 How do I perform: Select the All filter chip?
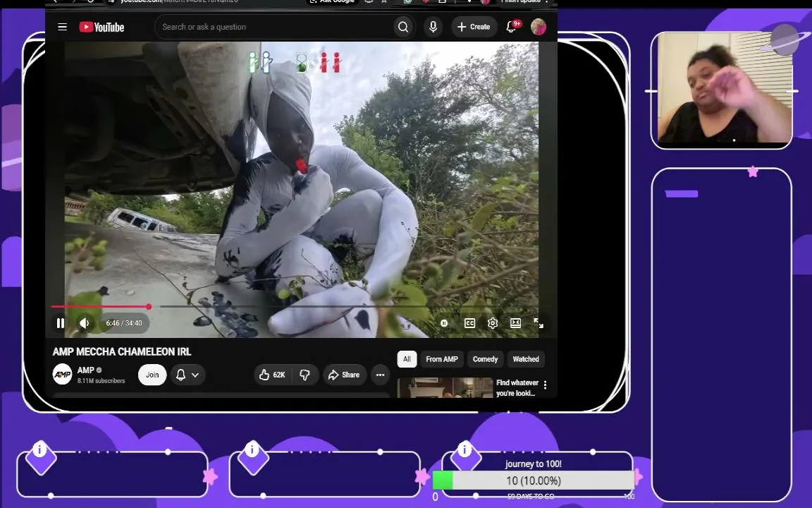[x=407, y=359]
